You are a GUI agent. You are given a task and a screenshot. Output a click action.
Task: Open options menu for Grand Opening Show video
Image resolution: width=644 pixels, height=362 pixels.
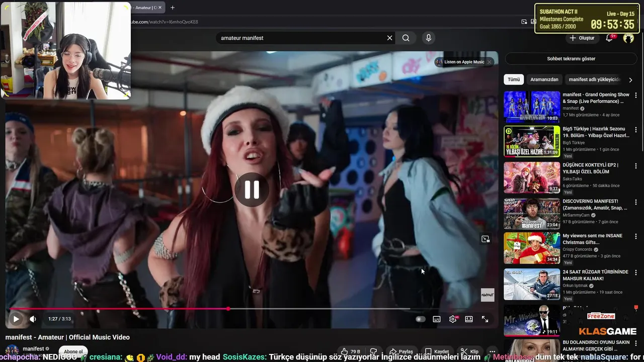pos(635,95)
